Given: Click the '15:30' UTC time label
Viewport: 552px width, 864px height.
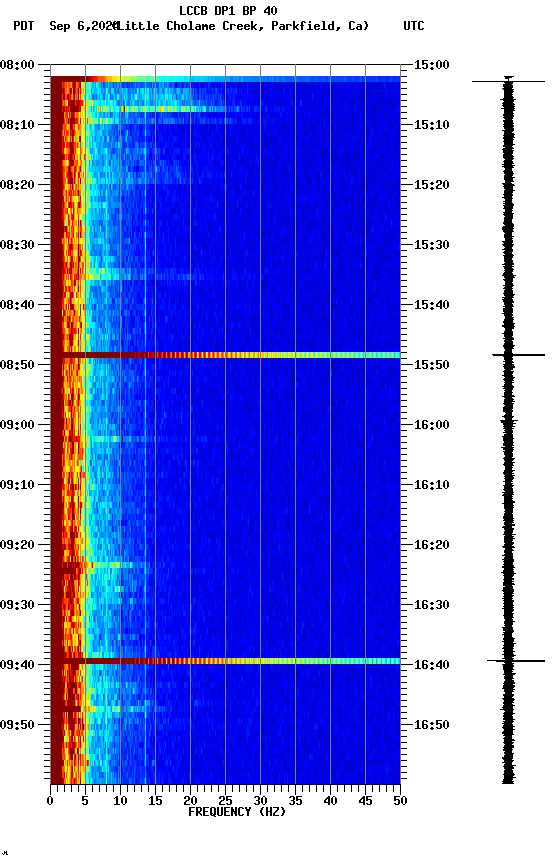Looking at the screenshot, I should click(432, 245).
